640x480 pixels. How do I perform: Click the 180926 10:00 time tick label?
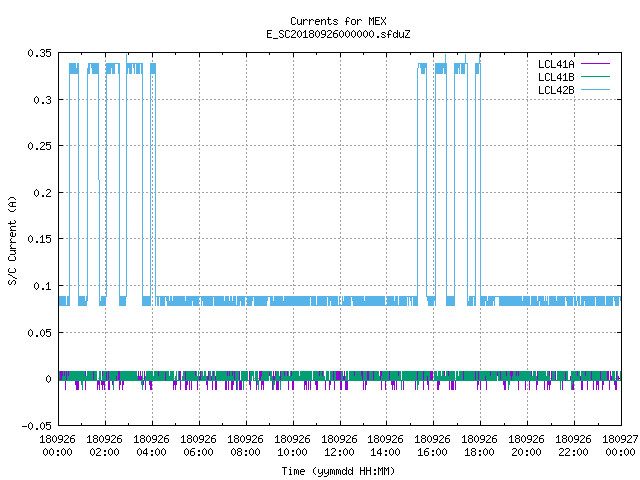(292, 446)
